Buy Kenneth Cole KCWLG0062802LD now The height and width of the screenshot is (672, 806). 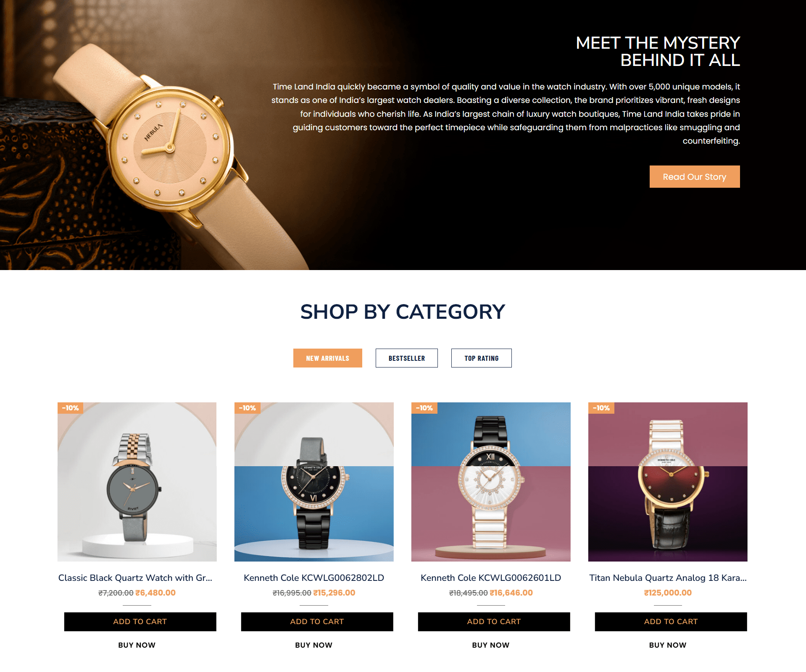[313, 645]
